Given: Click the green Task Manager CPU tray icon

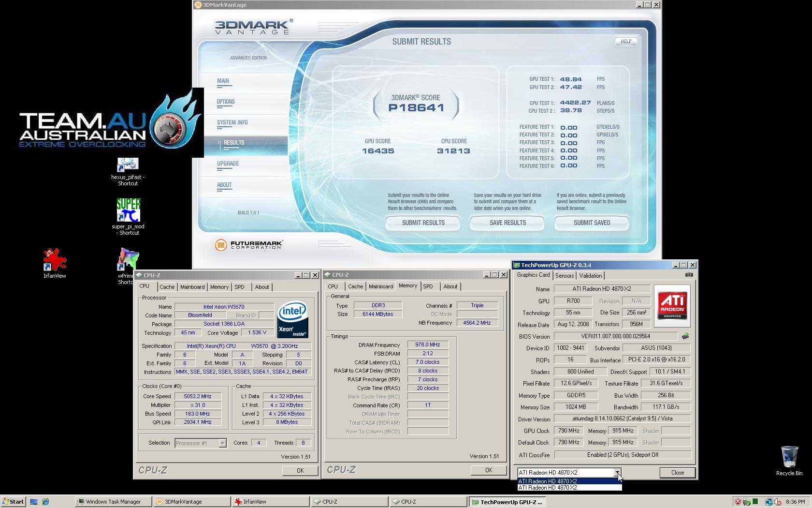Looking at the screenshot, I should [755, 502].
